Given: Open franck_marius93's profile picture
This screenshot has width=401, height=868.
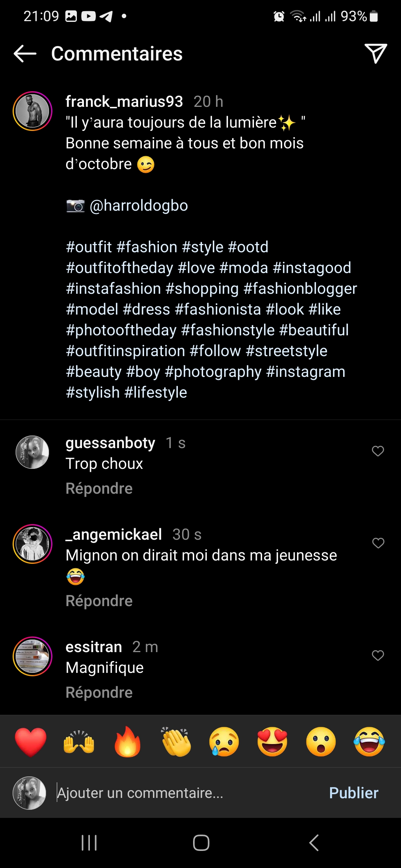Looking at the screenshot, I should [32, 111].
